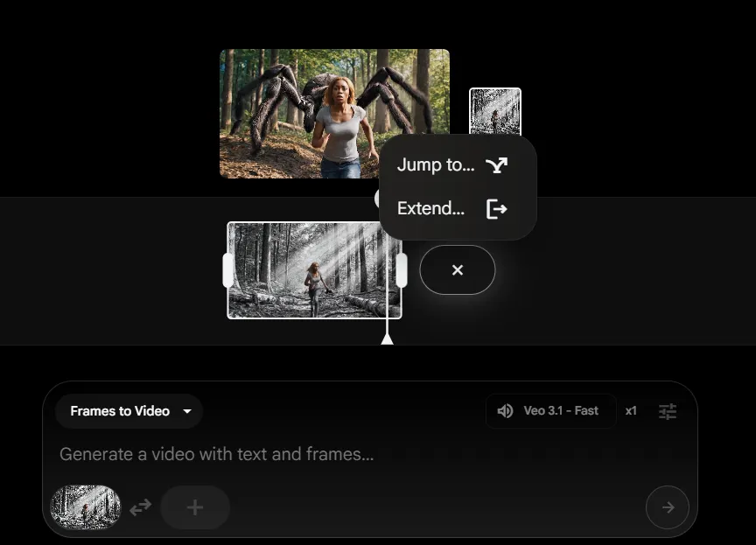Open the Frames to Video dropdown
The height and width of the screenshot is (545, 756).
(x=128, y=411)
